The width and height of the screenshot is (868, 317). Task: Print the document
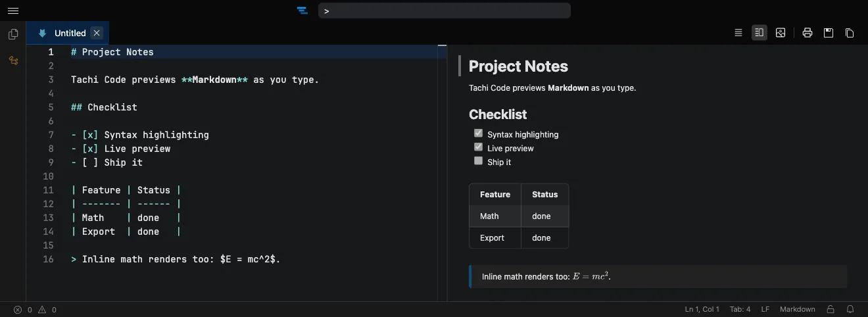tap(808, 32)
